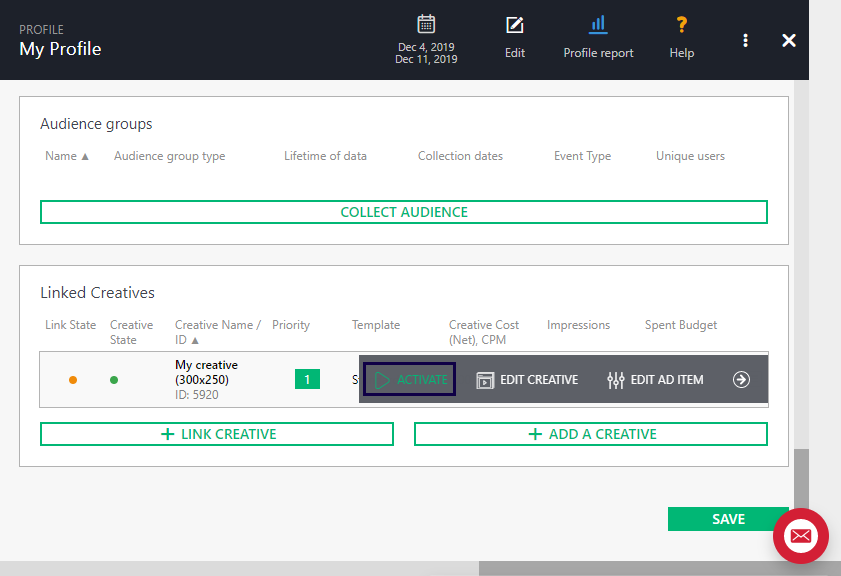Click the Edit pencil icon
841x576 pixels.
click(514, 26)
